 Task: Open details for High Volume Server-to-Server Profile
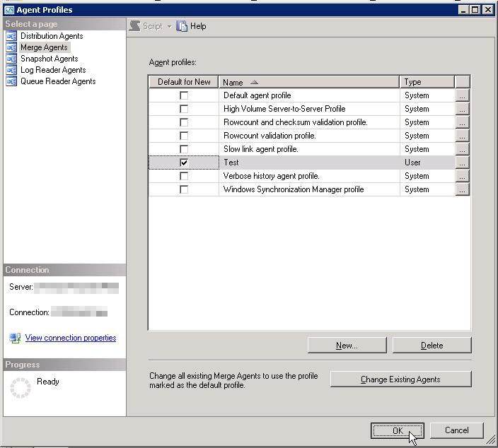click(462, 109)
